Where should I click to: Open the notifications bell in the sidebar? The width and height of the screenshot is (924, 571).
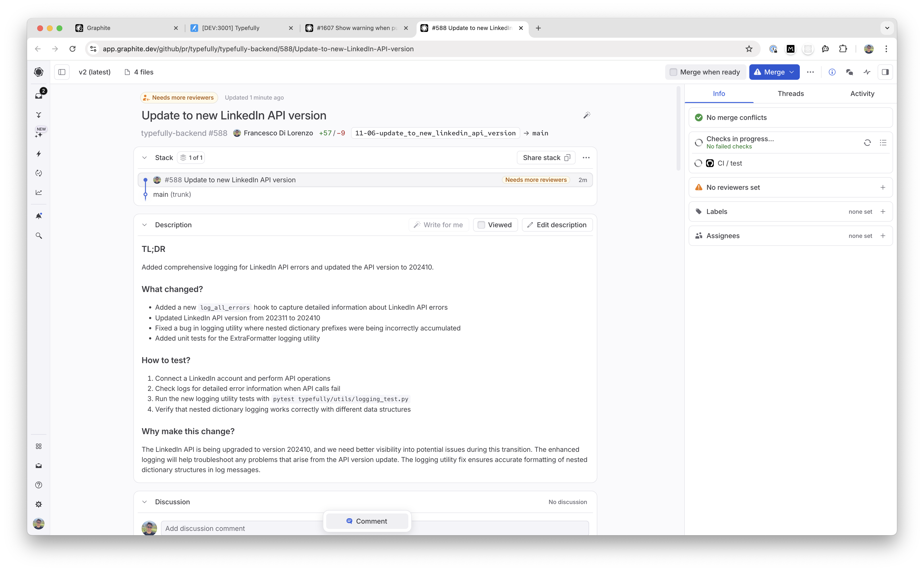coord(38,216)
